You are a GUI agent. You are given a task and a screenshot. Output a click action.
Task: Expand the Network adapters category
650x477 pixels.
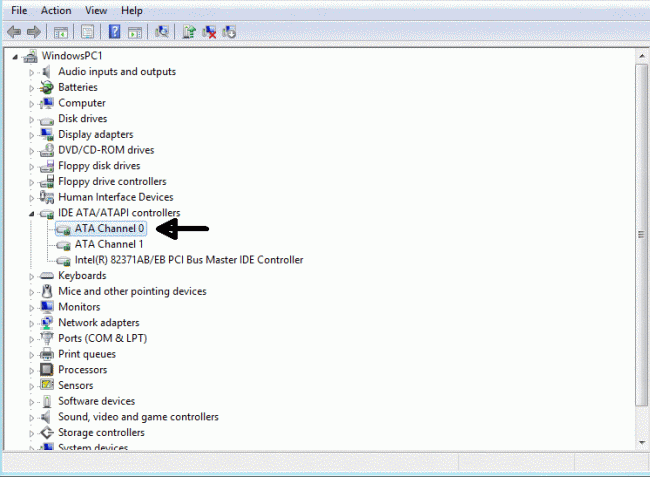click(x=32, y=323)
